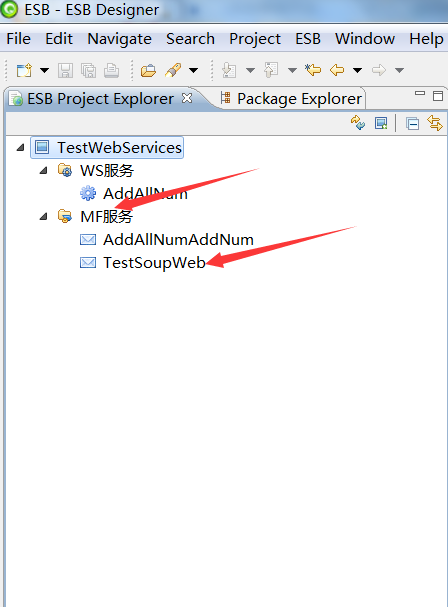
Task: Collapse the TestWebServices project node
Action: pos(21,147)
